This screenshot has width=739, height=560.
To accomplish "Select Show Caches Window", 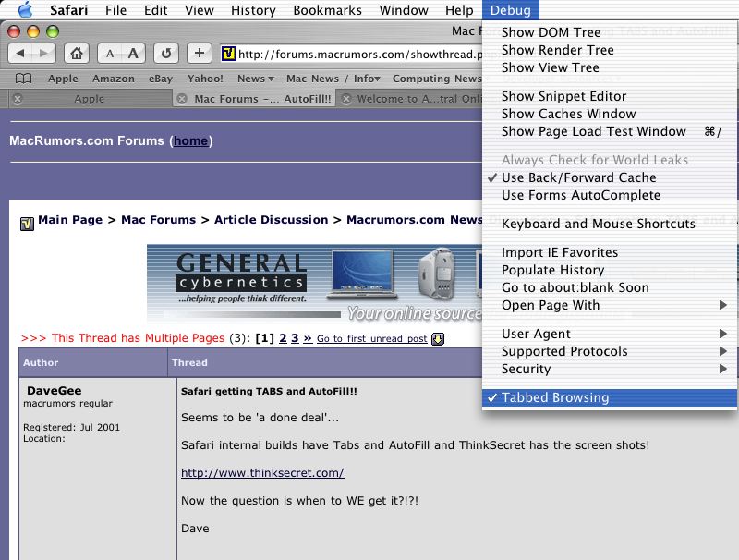I will pyautogui.click(x=610, y=114).
